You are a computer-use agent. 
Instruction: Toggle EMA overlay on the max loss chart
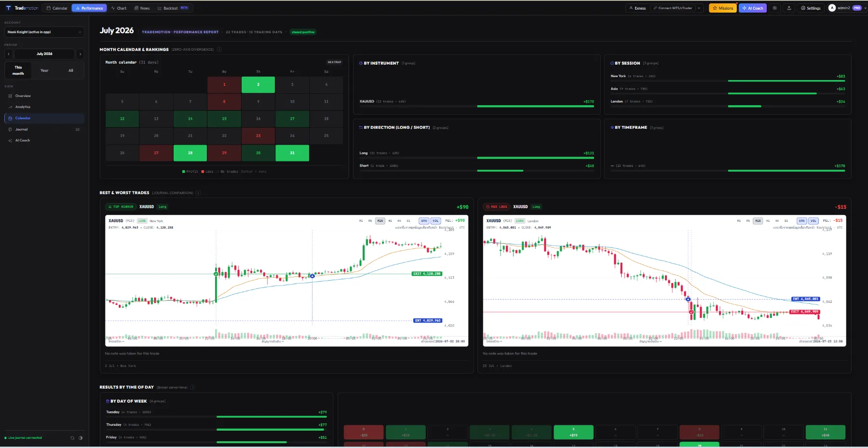[801, 221]
